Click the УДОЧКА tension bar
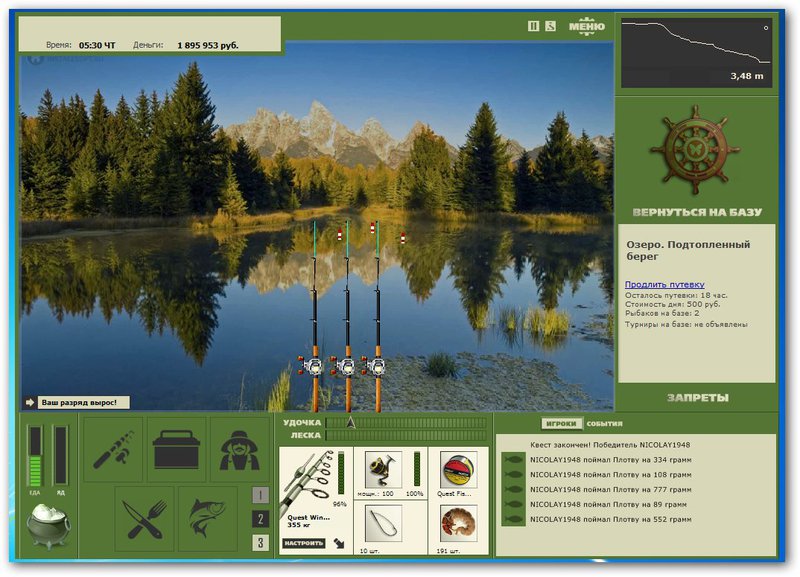Viewport: 800px width, 577px height. click(x=406, y=423)
